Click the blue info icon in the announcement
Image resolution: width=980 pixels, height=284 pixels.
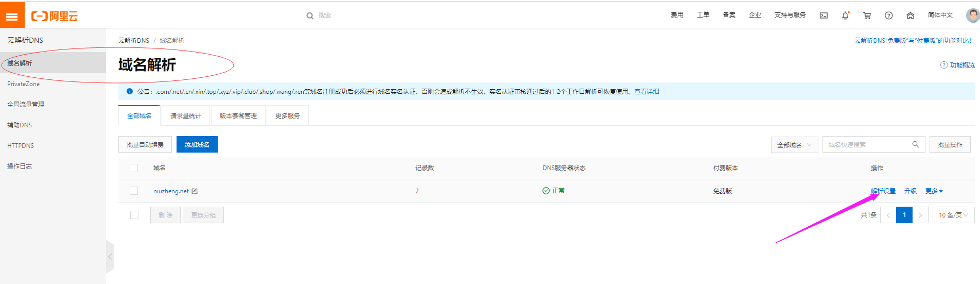click(x=130, y=91)
